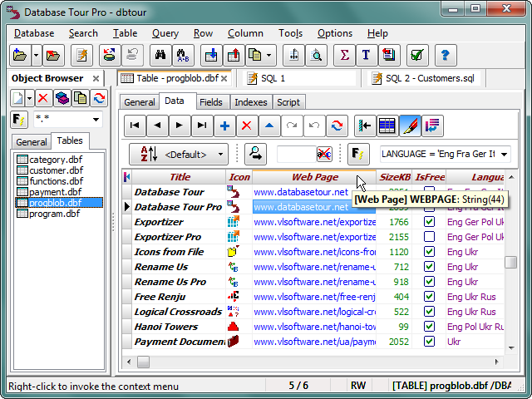Click the Refresh data navigator icon
The width and height of the screenshot is (532, 399).
pos(336,126)
